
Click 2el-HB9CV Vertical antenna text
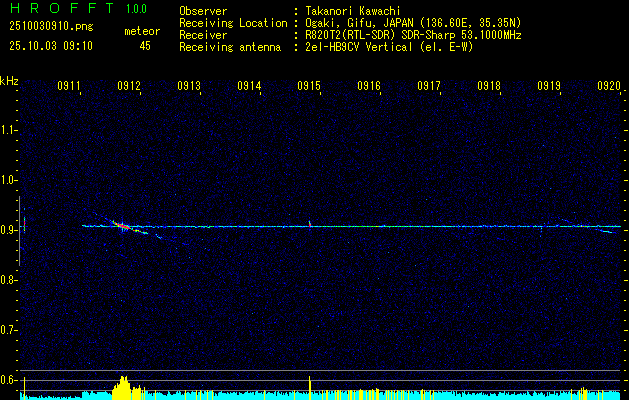389,47
